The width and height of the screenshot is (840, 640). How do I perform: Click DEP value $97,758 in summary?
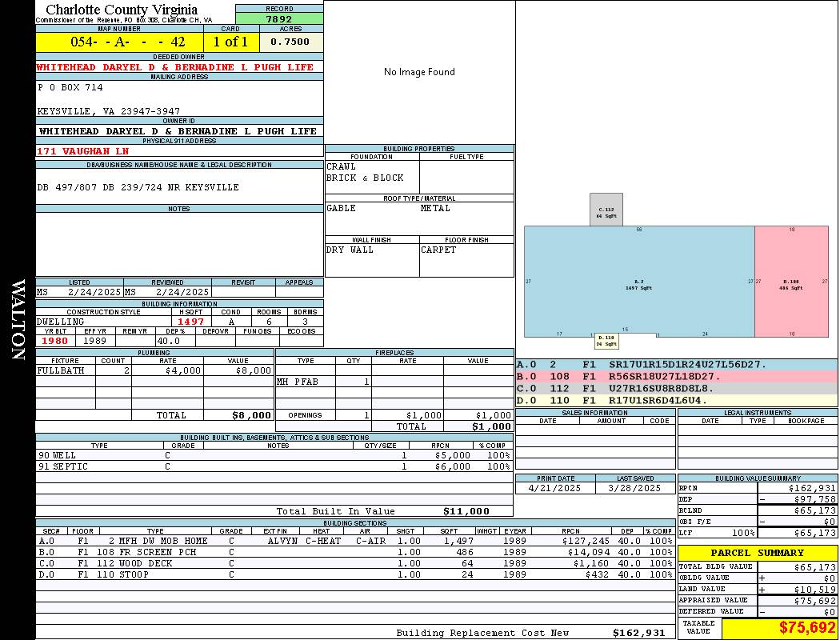pyautogui.click(x=814, y=500)
